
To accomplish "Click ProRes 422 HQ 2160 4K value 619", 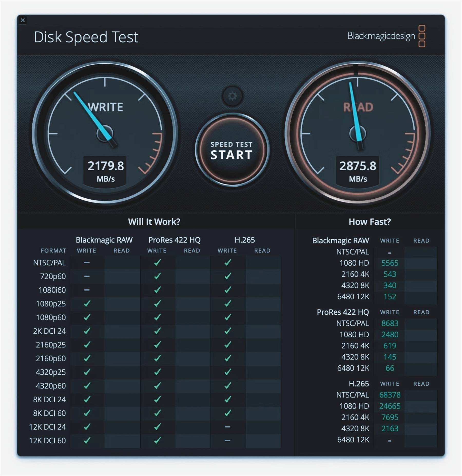I will [x=390, y=346].
